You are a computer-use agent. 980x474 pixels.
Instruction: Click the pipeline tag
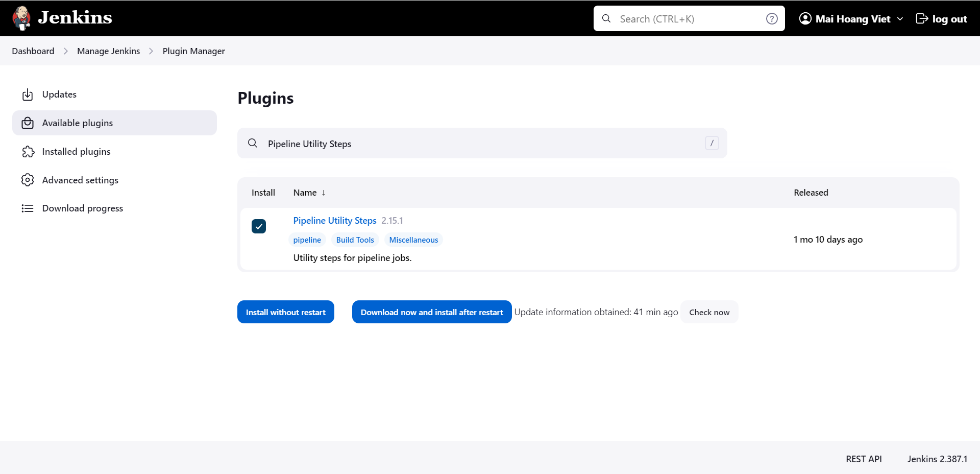[x=307, y=240]
